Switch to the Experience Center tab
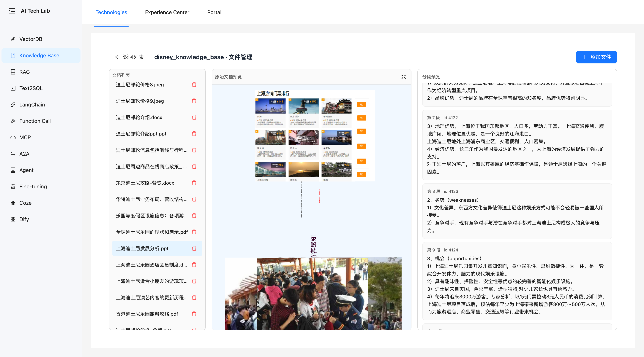The height and width of the screenshot is (357, 644). 167,12
